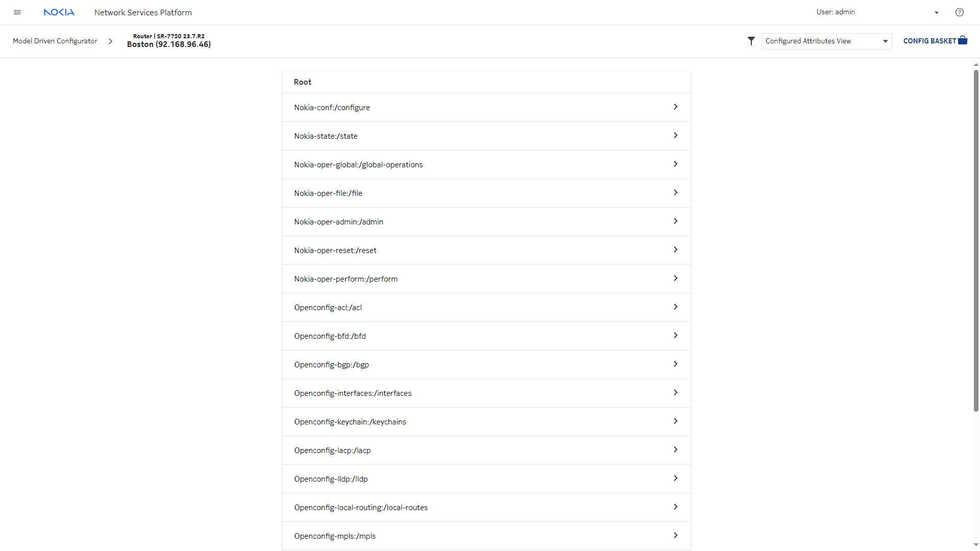The width and height of the screenshot is (980, 551).
Task: Open the user admin dropdown arrow
Action: click(x=937, y=13)
